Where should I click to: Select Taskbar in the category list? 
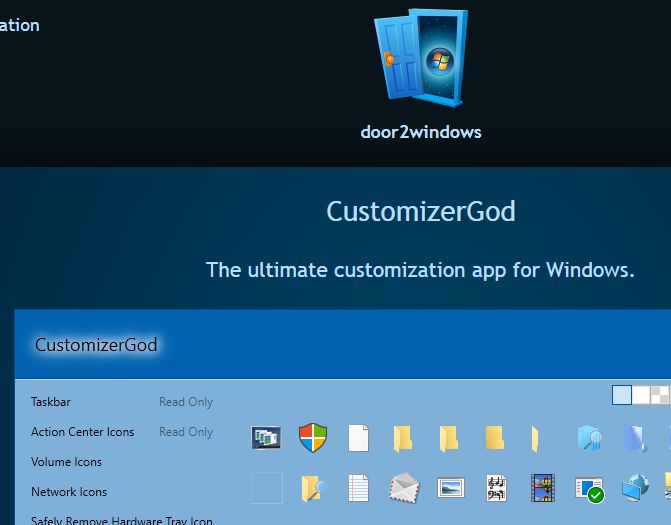point(50,402)
